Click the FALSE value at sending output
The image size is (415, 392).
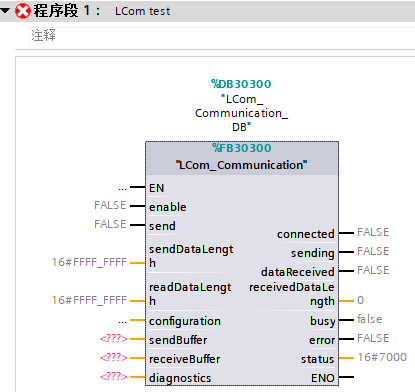point(373,251)
